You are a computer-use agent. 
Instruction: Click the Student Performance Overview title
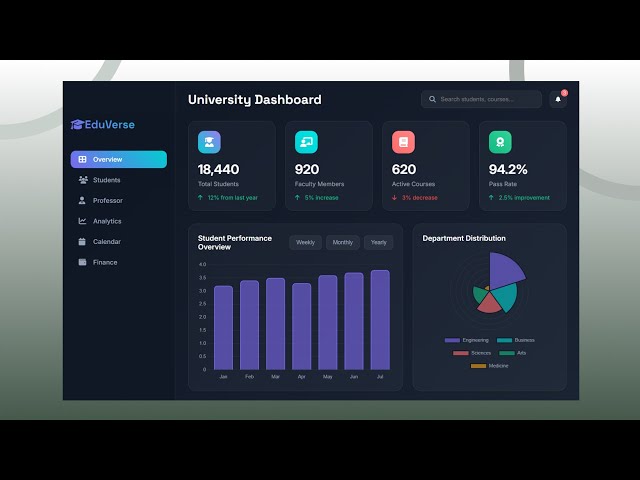point(235,242)
